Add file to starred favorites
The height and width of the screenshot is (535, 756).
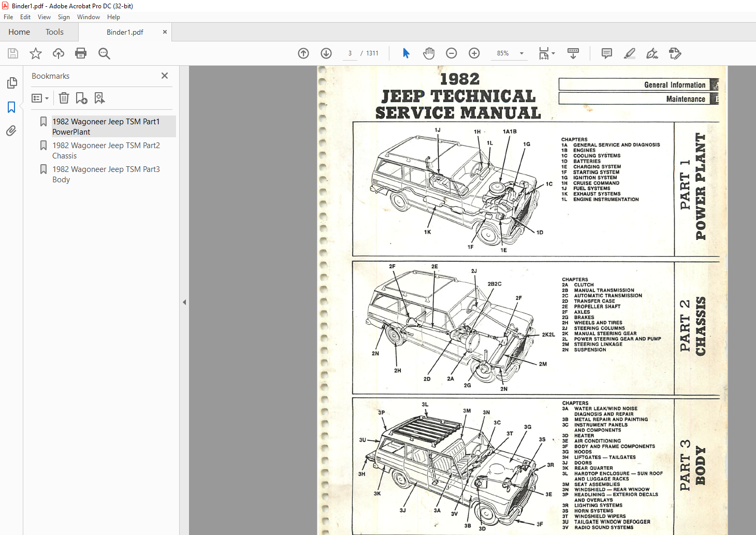point(36,53)
